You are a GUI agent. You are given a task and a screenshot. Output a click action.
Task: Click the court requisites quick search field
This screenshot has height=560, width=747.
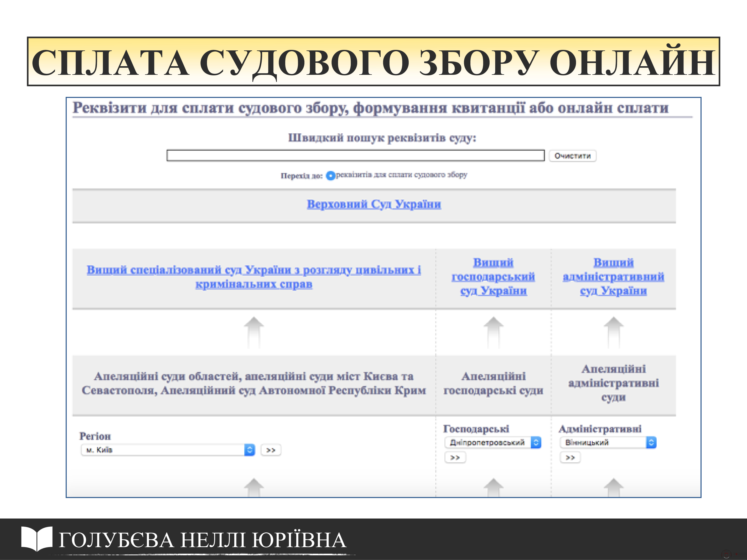[x=355, y=156]
